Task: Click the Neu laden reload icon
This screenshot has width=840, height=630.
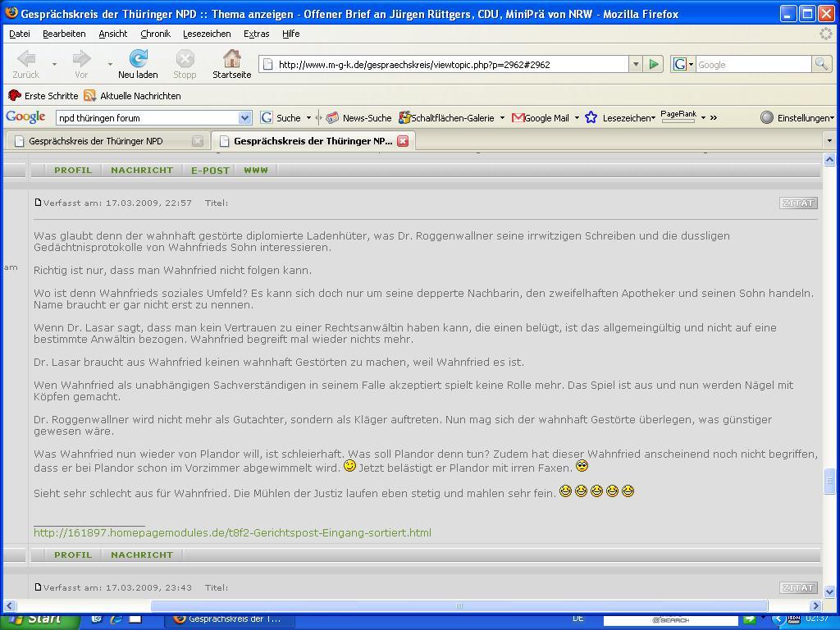Action: (138, 58)
